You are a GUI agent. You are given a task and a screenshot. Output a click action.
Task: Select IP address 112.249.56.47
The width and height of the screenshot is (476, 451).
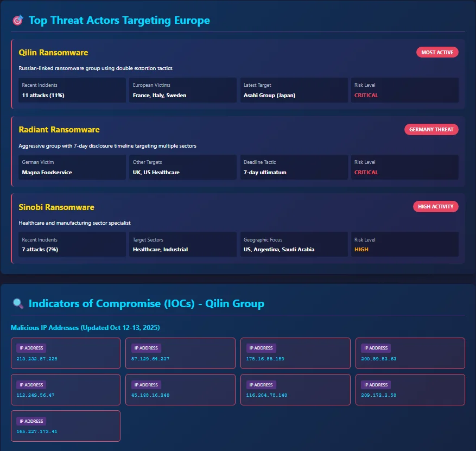coord(35,395)
